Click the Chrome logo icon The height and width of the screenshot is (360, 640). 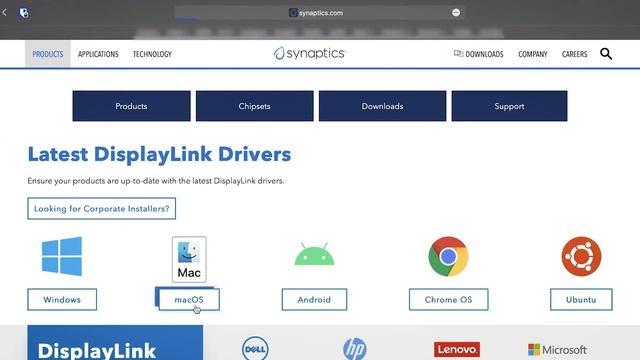pyautogui.click(x=448, y=256)
